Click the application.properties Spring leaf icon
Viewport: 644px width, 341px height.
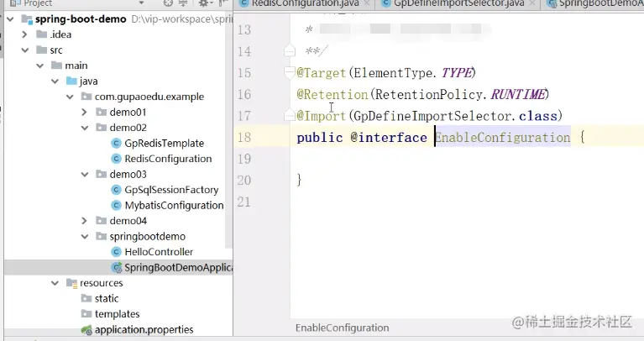click(x=86, y=329)
